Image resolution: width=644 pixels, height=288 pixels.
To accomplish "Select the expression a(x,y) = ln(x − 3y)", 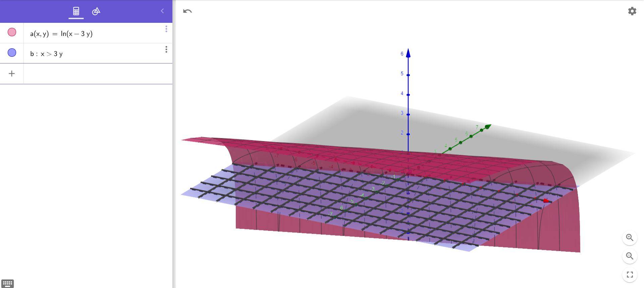I will pyautogui.click(x=61, y=34).
